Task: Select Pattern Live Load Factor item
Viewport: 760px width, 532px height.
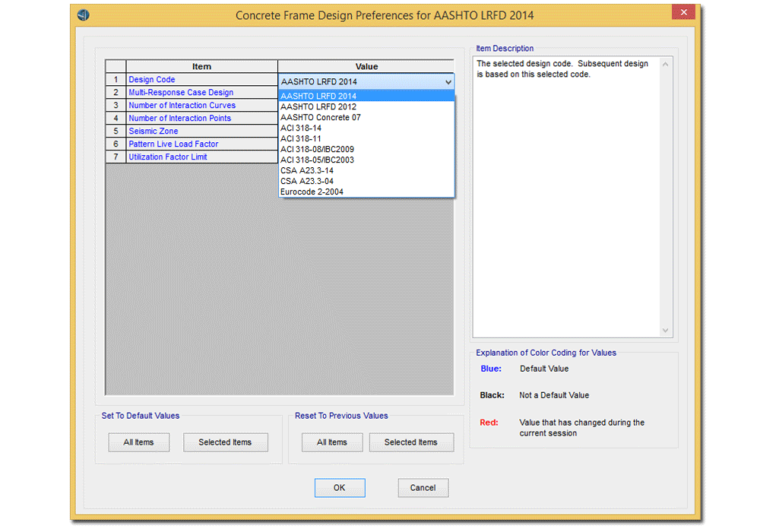Action: coord(201,144)
